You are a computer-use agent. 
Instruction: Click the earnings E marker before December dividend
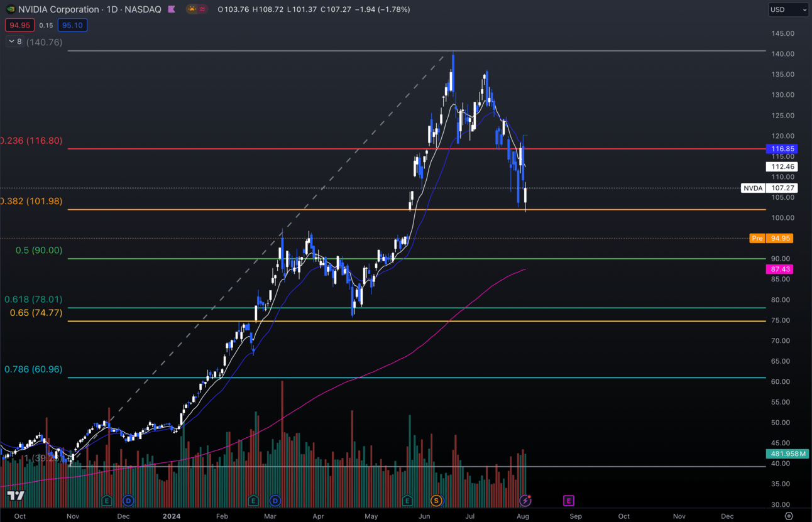[107, 501]
